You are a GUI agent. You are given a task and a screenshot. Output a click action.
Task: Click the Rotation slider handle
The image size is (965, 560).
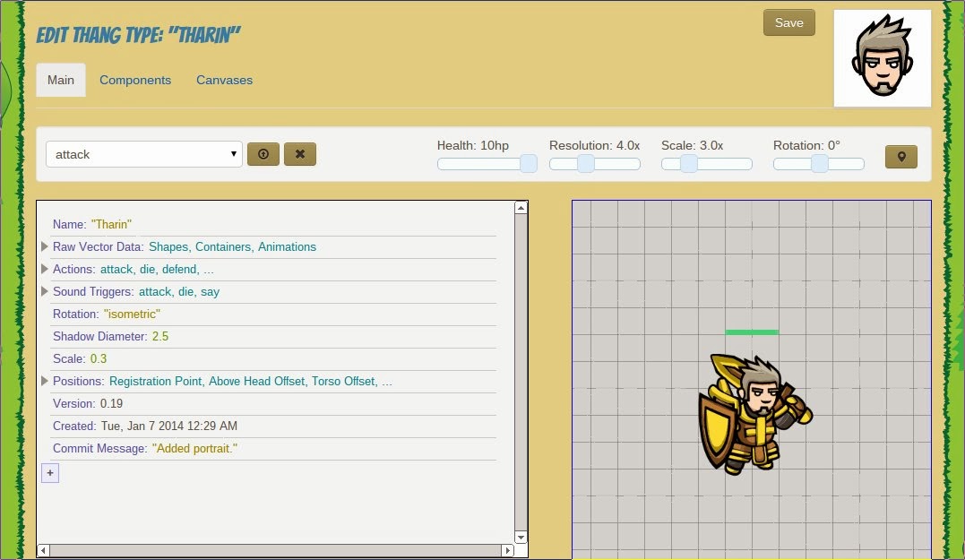coord(819,164)
